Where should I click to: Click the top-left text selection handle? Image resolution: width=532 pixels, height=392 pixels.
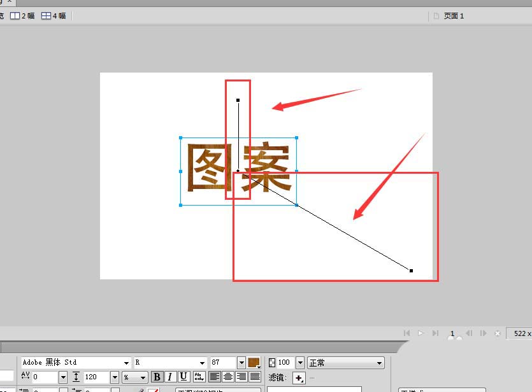coord(180,138)
